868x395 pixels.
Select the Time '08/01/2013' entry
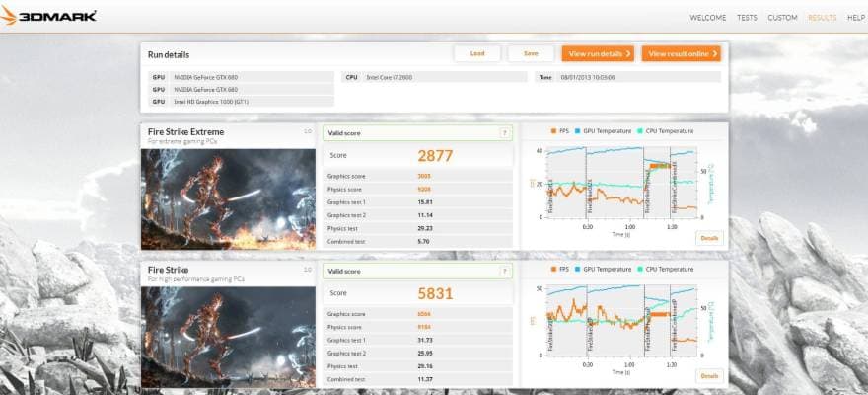[628, 78]
